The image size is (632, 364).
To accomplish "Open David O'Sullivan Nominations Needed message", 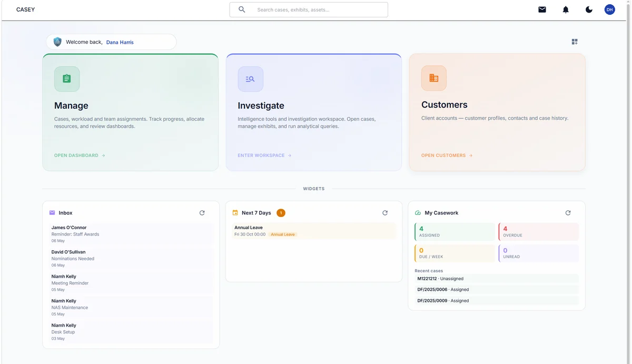I will point(131,258).
